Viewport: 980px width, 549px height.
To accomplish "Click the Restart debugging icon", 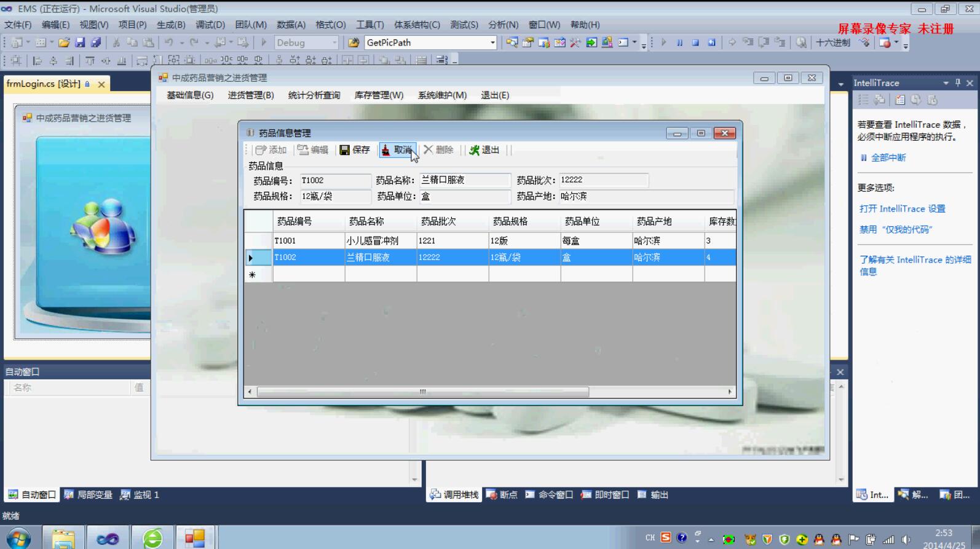I will point(711,42).
